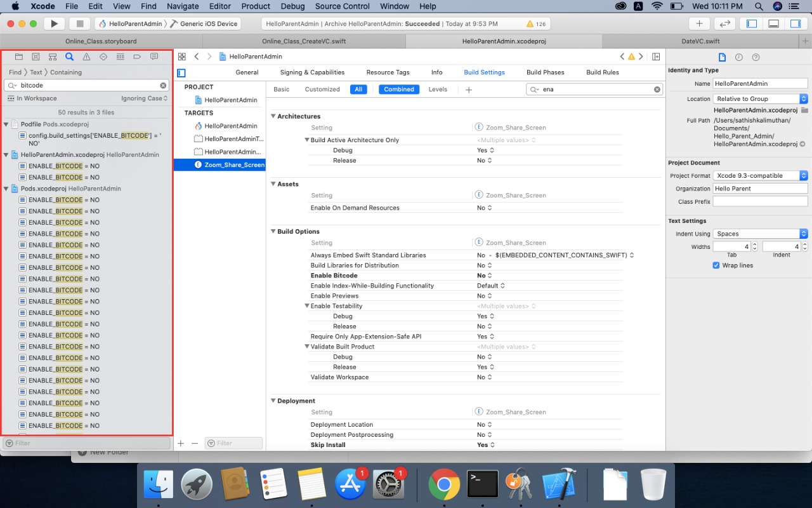The image size is (812, 508).
Task: Collapse the Deployment section
Action: pyautogui.click(x=273, y=401)
